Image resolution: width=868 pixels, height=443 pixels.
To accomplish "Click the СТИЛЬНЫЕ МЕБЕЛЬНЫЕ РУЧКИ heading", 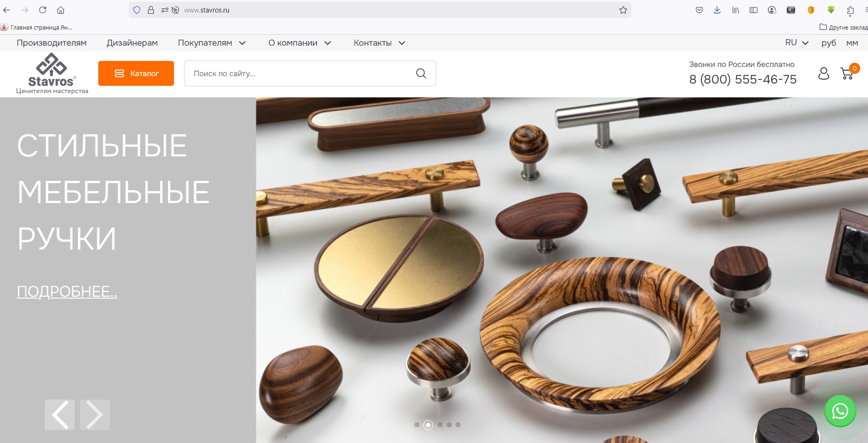I will point(113,192).
